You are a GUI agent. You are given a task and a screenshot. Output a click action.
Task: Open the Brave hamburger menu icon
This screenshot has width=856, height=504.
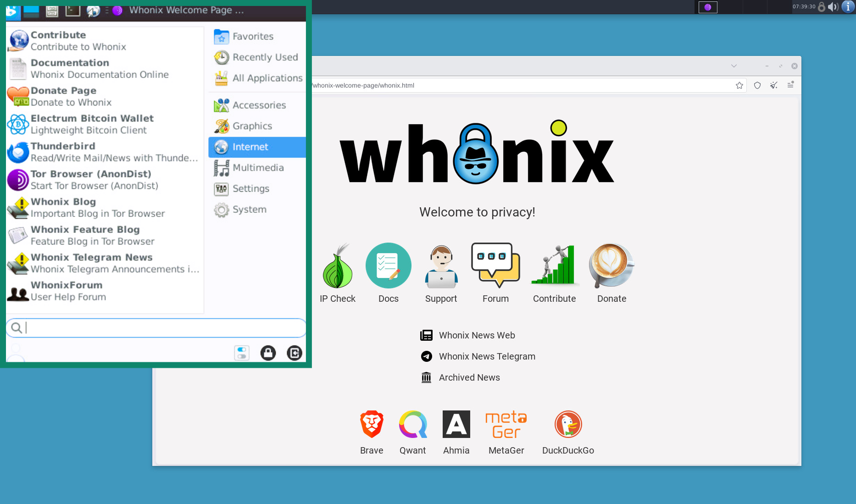click(x=790, y=85)
